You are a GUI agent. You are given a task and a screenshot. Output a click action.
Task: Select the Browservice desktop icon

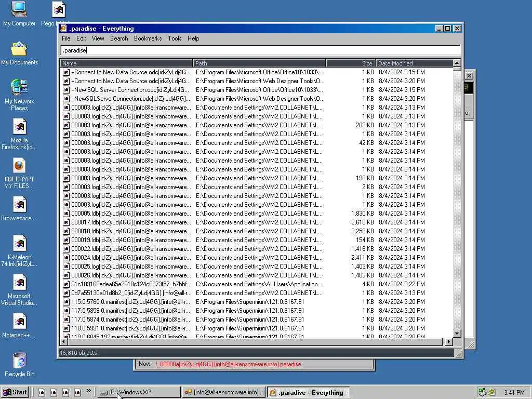pos(19,209)
